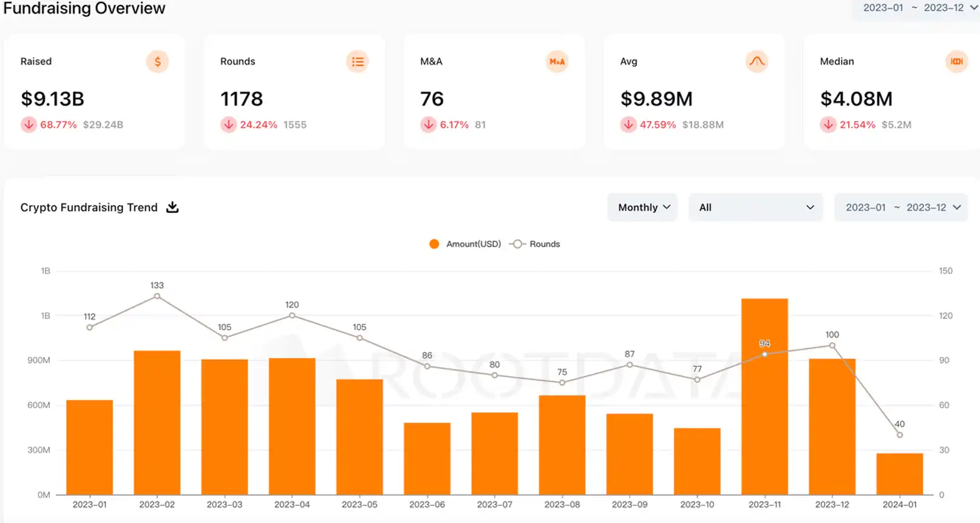
Task: Click the 2023-08 x-axis label
Action: [562, 505]
